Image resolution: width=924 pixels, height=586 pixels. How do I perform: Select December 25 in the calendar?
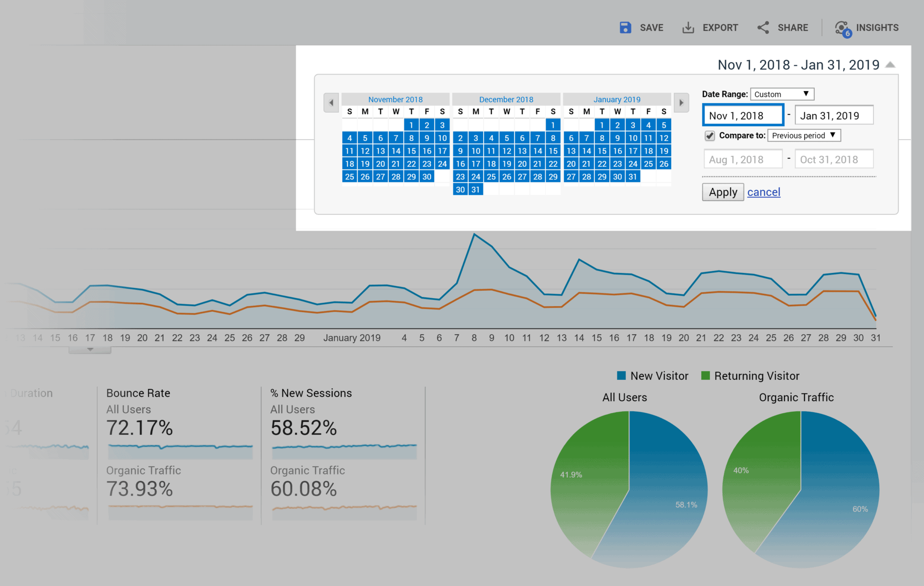491,176
